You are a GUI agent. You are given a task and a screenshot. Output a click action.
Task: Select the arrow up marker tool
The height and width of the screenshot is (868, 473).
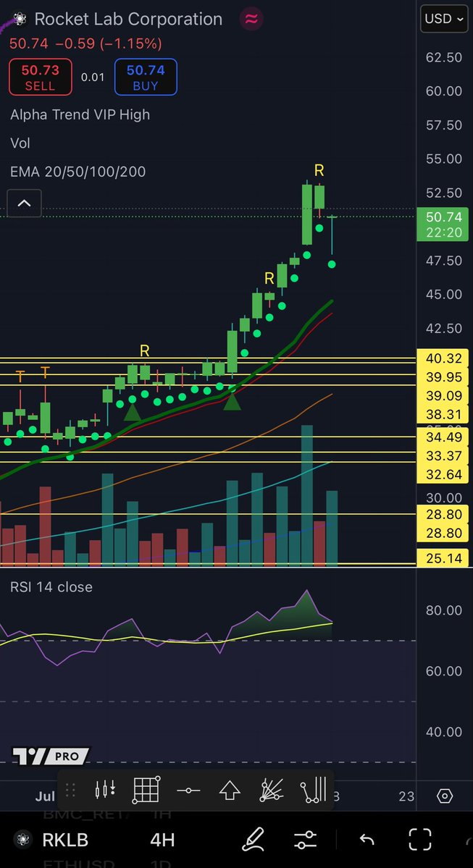point(230,790)
